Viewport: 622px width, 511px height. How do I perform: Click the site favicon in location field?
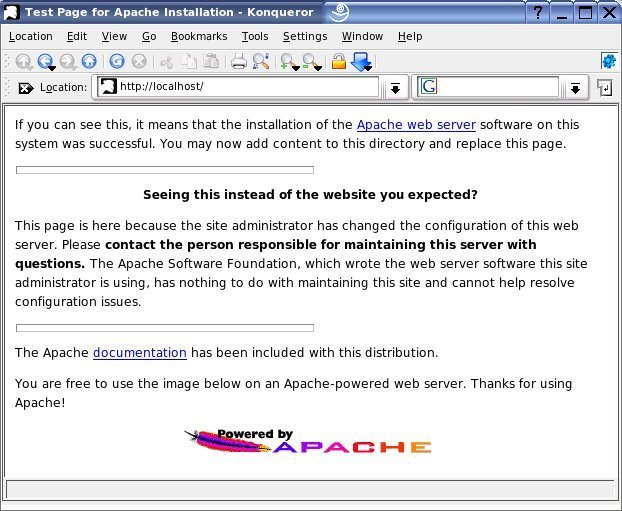pos(108,86)
